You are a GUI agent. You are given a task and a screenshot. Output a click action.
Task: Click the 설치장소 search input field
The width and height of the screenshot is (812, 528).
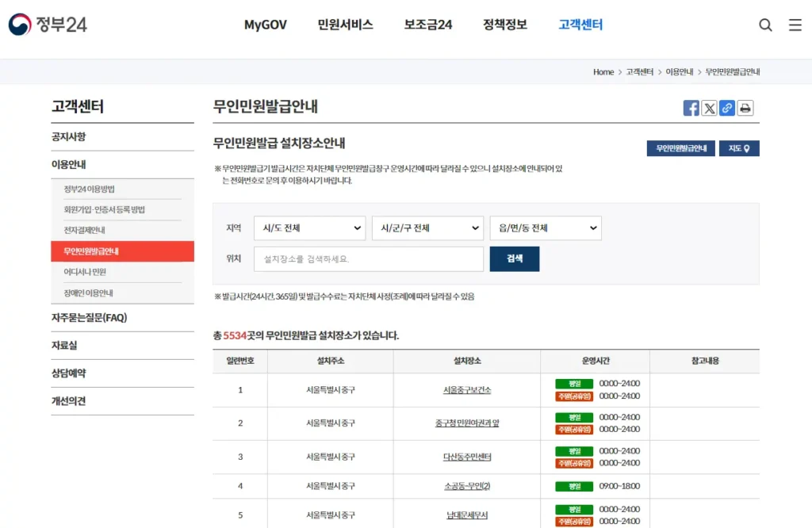[369, 259]
